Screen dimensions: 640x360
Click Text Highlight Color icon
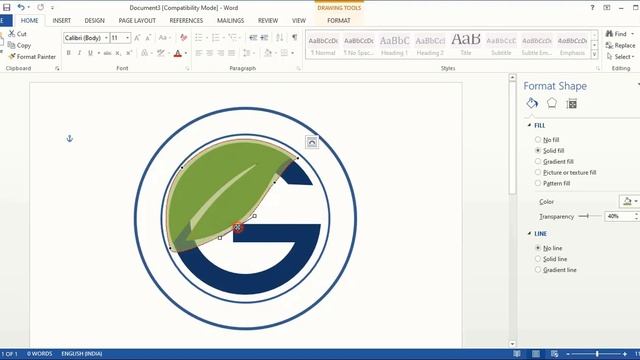[x=161, y=53]
